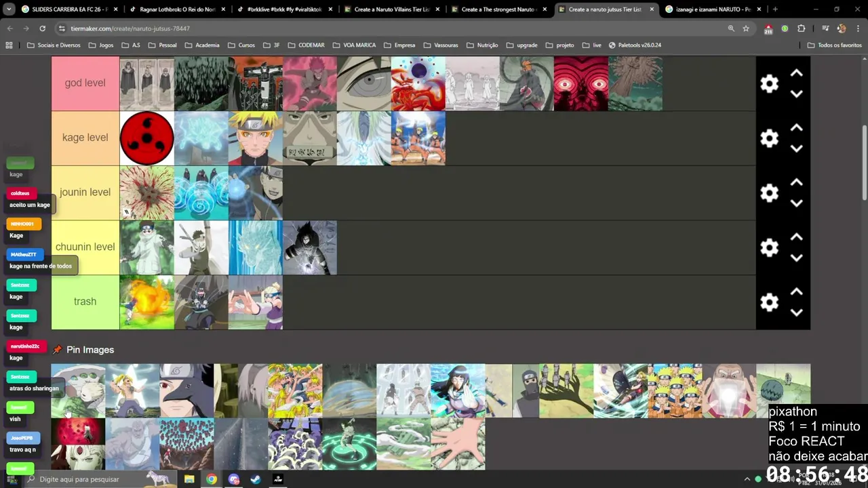Open the live bookmark folder
The width and height of the screenshot is (868, 488).
(x=592, y=45)
